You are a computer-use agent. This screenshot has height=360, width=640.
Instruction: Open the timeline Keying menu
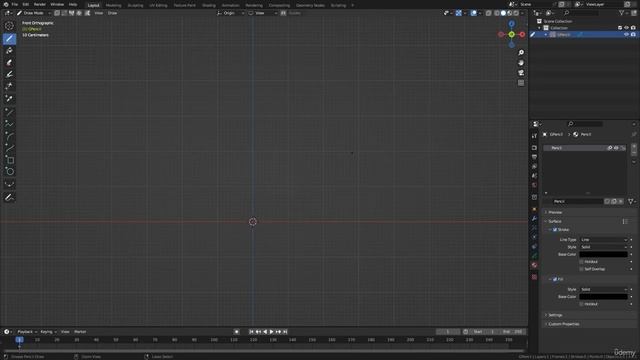(48, 332)
